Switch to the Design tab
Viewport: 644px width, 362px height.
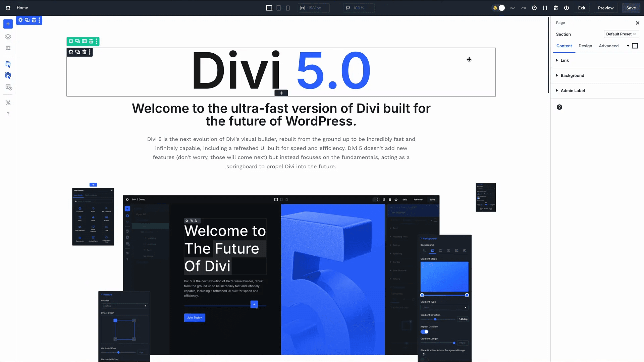(585, 46)
